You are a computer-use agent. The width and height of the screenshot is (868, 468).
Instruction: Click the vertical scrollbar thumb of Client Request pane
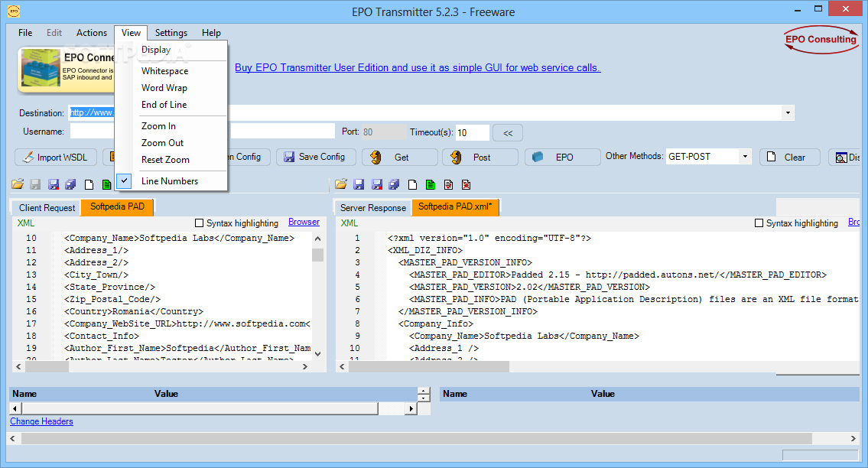317,255
